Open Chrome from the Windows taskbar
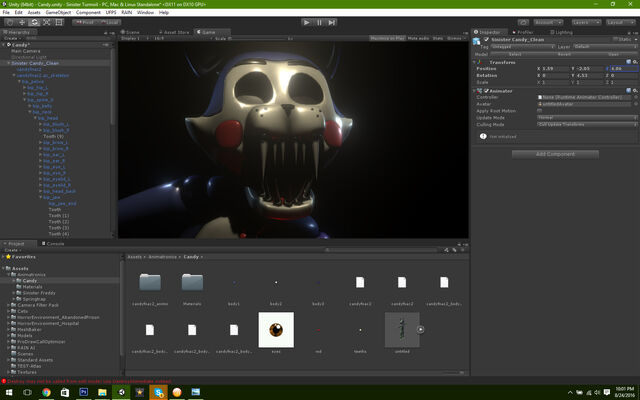 46,392
